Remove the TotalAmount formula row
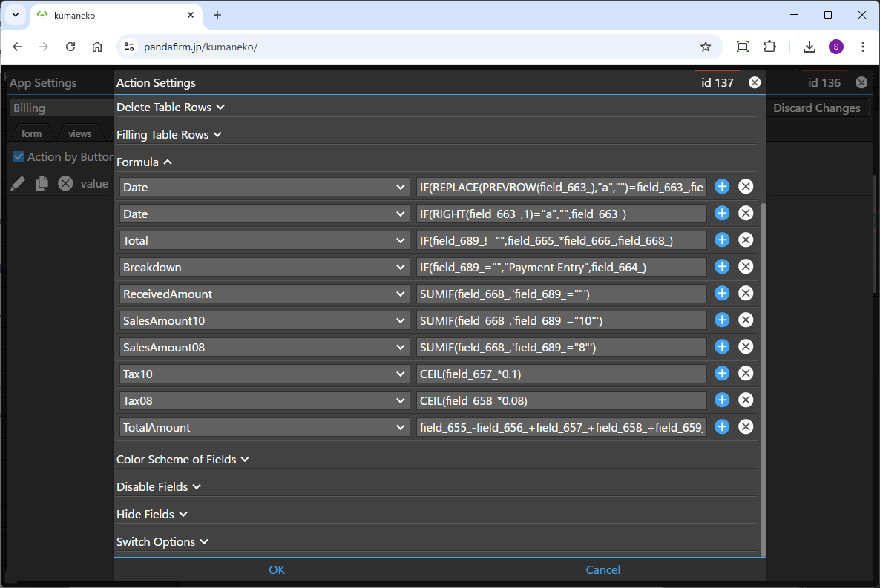This screenshot has height=588, width=880. click(x=746, y=427)
